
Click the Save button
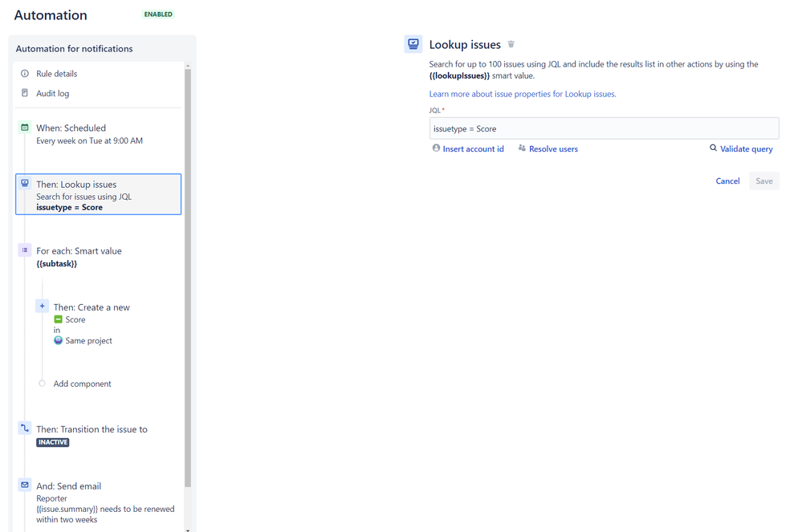(764, 181)
